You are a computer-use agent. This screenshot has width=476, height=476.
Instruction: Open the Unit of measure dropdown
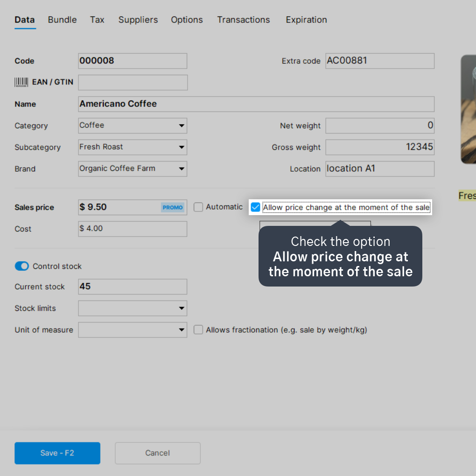[x=133, y=329]
